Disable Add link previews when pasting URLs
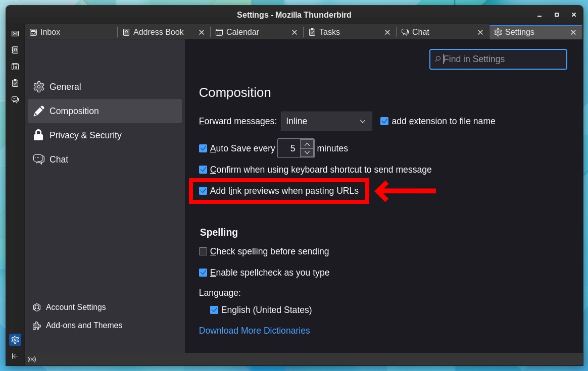Image resolution: width=588 pixels, height=371 pixels. [x=203, y=191]
